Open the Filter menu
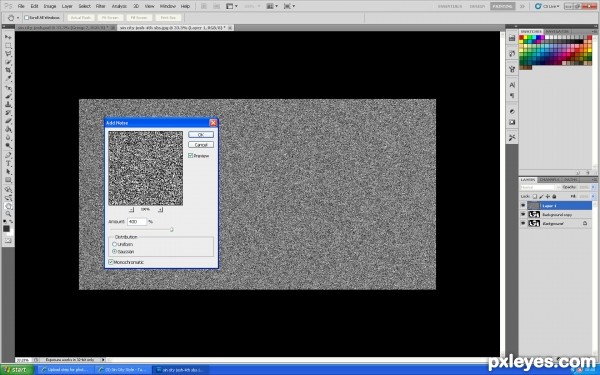The width and height of the screenshot is (600, 375). 100,6
